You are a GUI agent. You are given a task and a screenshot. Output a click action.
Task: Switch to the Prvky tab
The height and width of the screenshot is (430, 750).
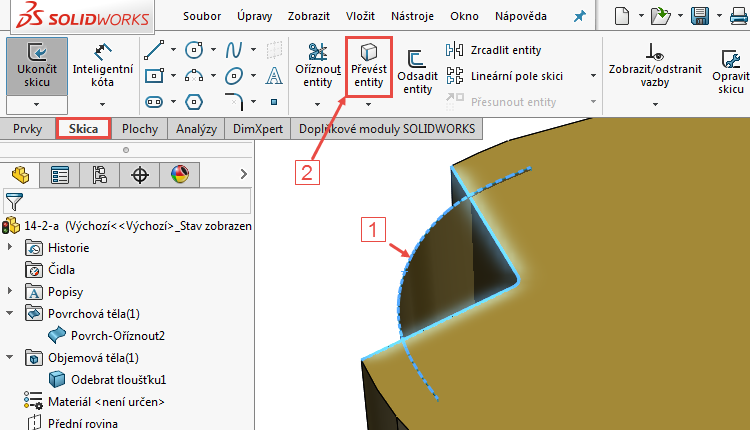[27, 129]
